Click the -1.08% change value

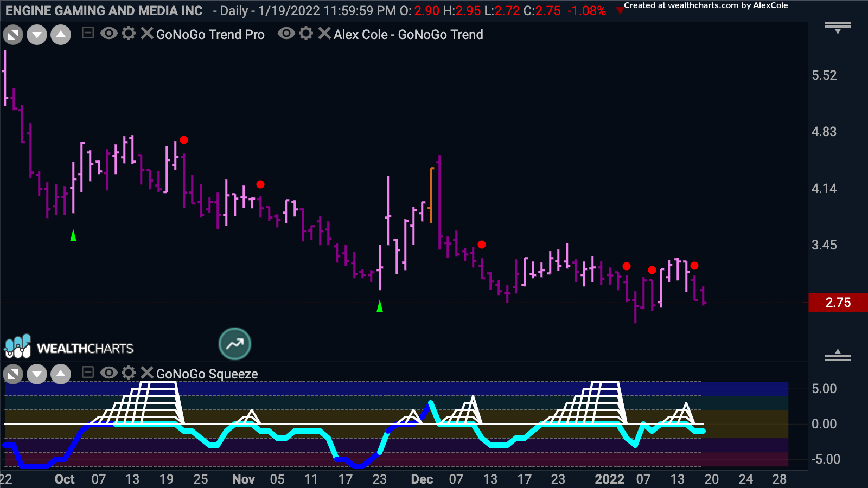[x=586, y=11]
